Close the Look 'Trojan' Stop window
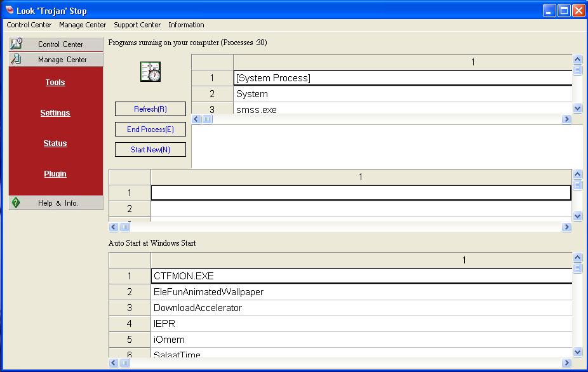This screenshot has height=372, width=588. (x=578, y=11)
